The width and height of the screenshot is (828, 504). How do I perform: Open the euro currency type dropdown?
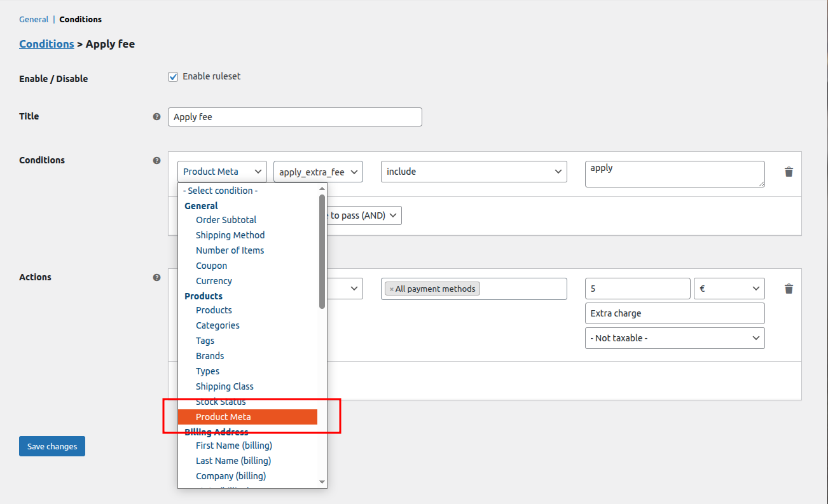(x=729, y=289)
